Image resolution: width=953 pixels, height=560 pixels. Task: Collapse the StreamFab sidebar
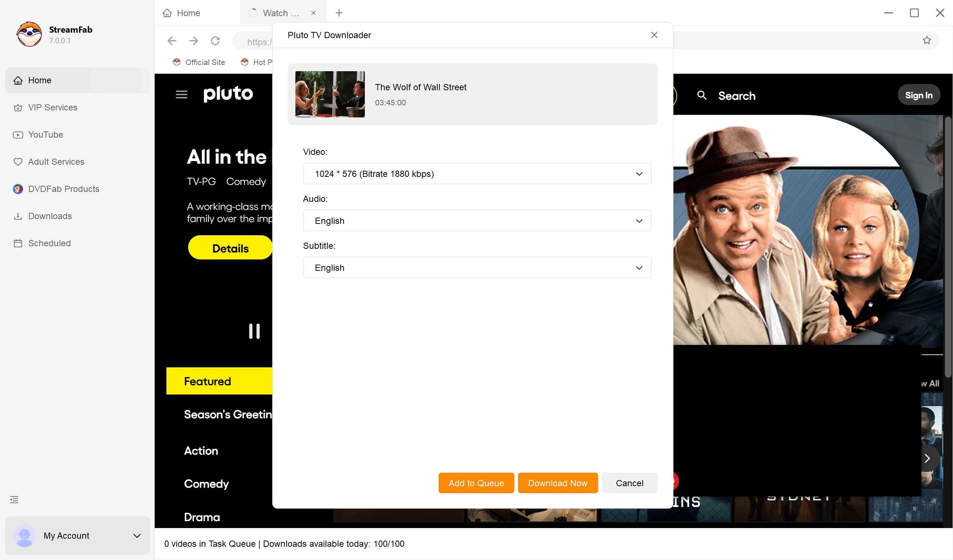point(14,499)
